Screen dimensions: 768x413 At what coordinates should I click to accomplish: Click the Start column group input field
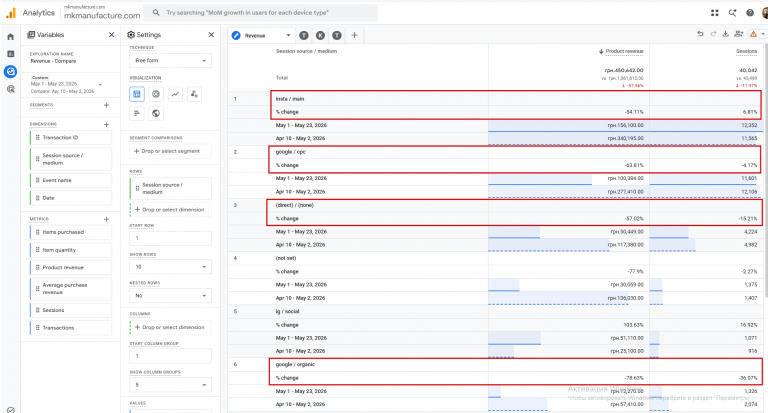[x=170, y=356]
